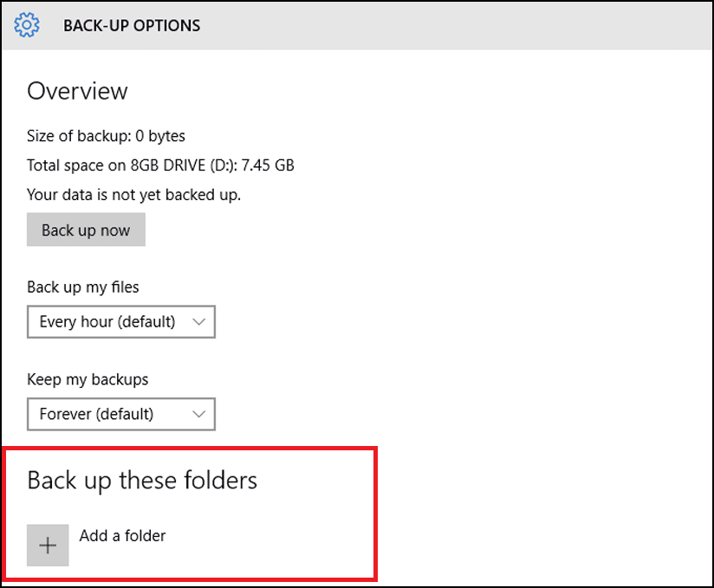The width and height of the screenshot is (714, 588).
Task: Click the Back up these folders heading
Action: (x=141, y=480)
